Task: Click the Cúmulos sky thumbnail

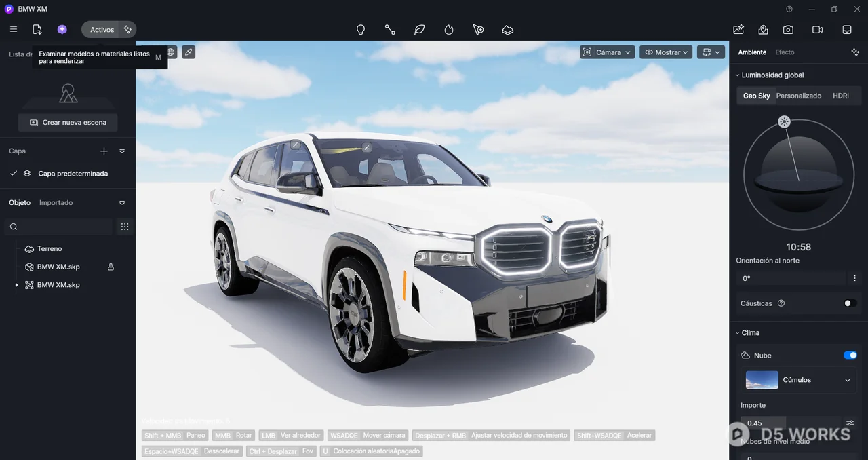Action: coord(762,380)
